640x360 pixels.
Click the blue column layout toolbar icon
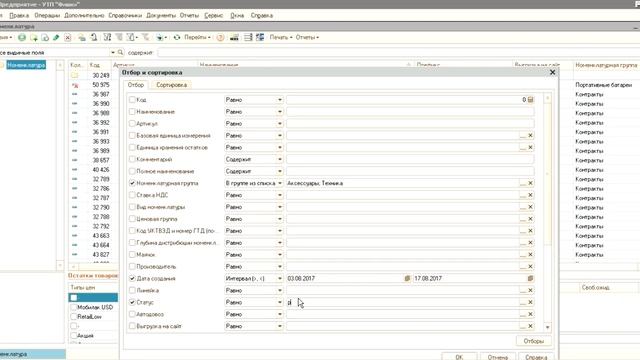(260, 38)
